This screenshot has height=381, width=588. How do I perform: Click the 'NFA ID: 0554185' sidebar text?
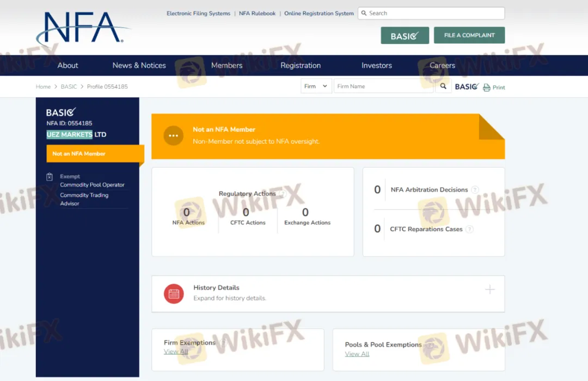(69, 124)
